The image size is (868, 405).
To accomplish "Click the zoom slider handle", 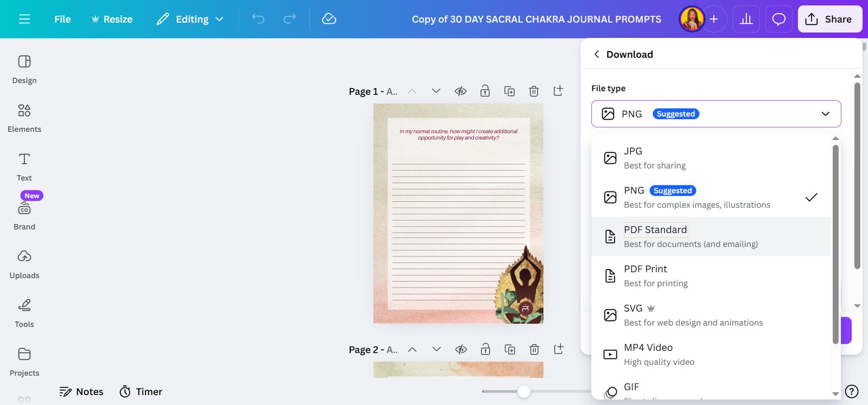I will click(524, 391).
